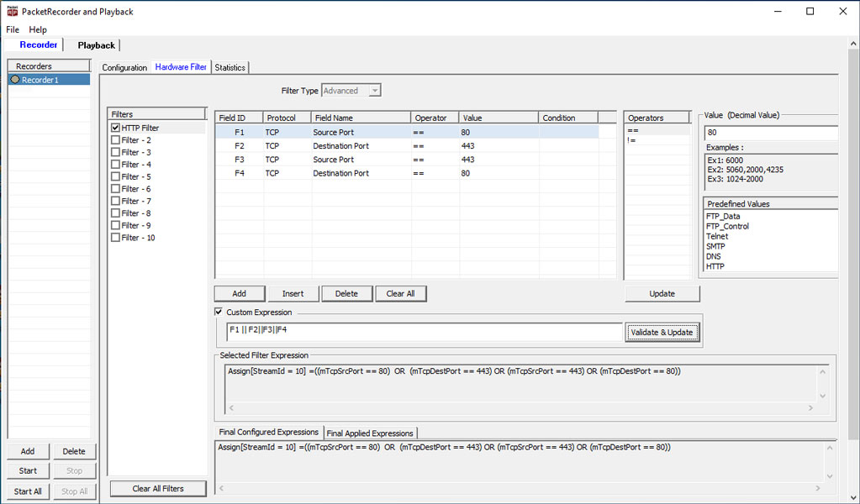The image size is (860, 504).
Task: Select FTP_Data predefined value
Action: [x=723, y=217]
